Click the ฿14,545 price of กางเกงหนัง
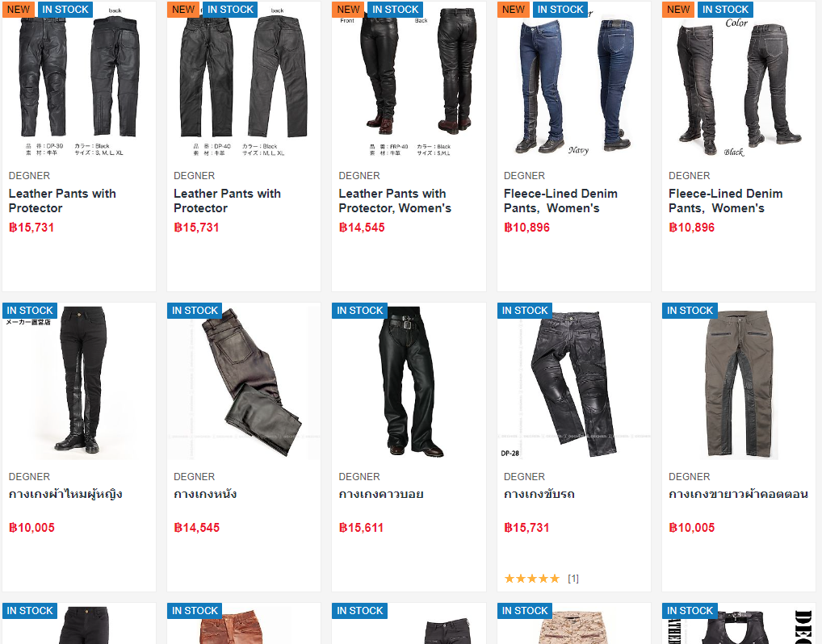The image size is (822, 644). pos(196,528)
